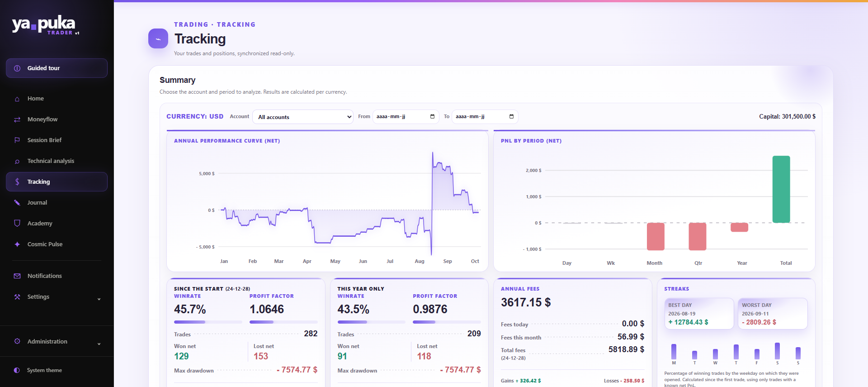Click the To date input field

pos(485,117)
